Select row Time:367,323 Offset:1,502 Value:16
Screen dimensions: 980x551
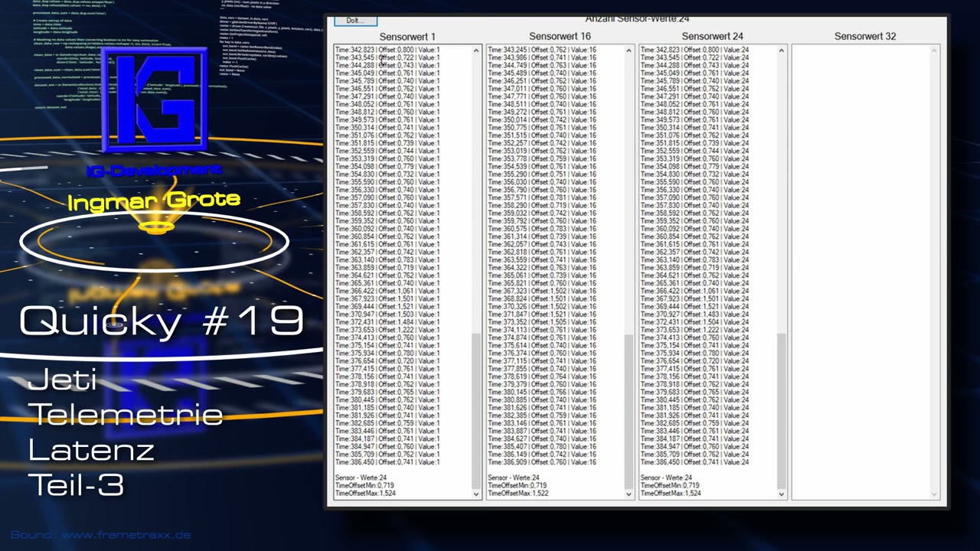point(542,291)
